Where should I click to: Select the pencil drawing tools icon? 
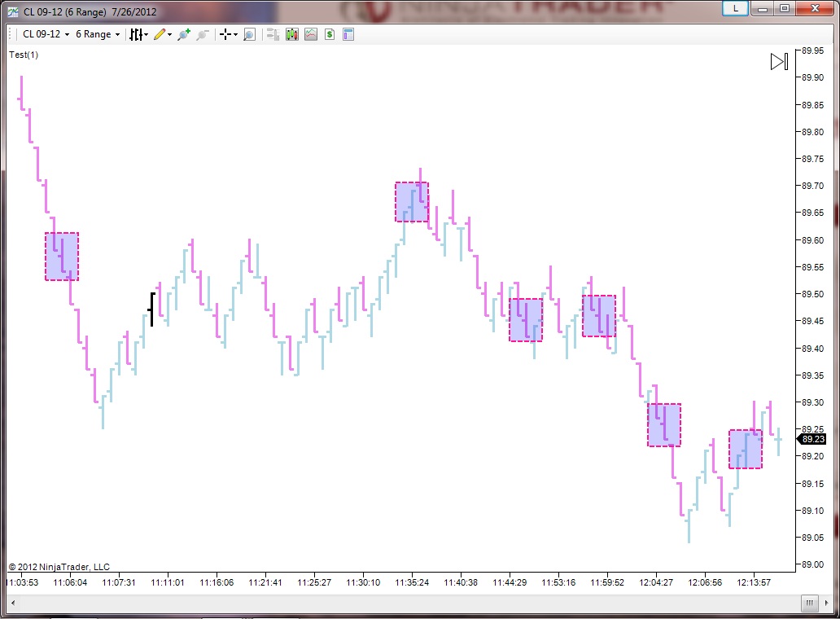[160, 35]
